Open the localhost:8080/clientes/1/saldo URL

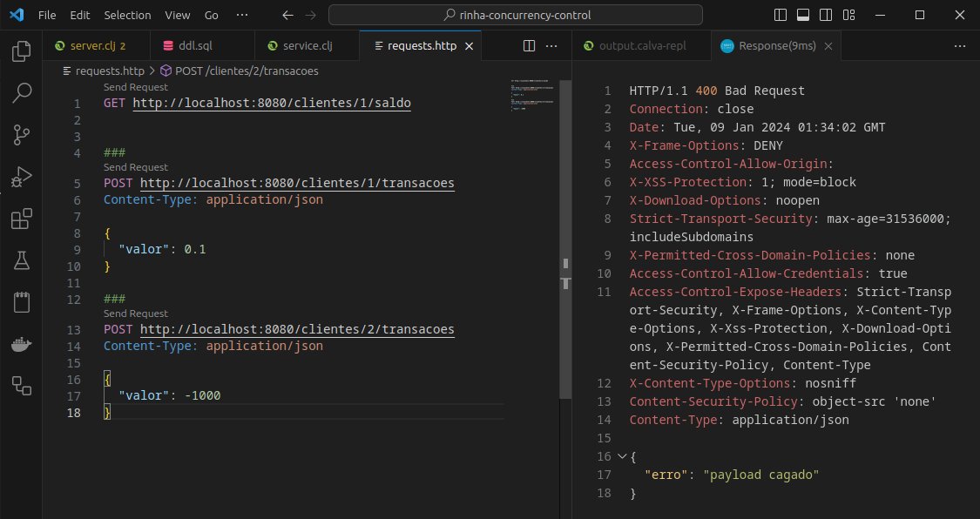coord(272,103)
